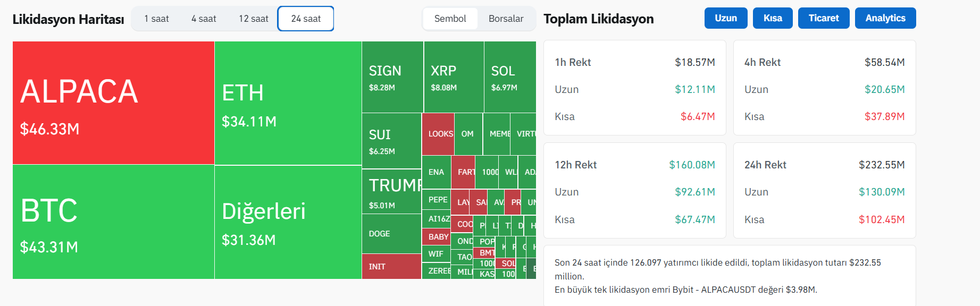This screenshot has width=980, height=306.
Task: Select the DOGE tile in the heatmap
Action: tap(391, 234)
